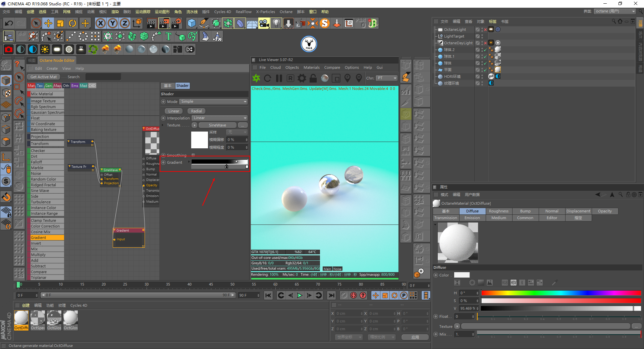The image size is (644, 349).
Task: Click the white Diffuse Color swatch
Action: point(462,275)
